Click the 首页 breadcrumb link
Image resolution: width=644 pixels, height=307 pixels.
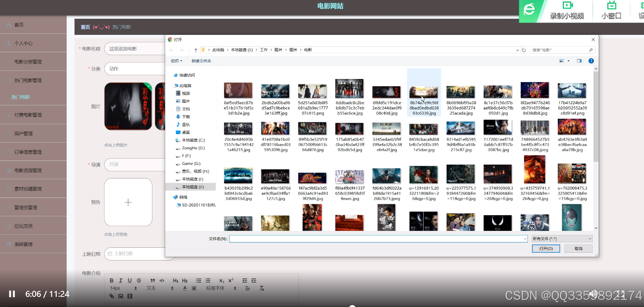click(85, 27)
